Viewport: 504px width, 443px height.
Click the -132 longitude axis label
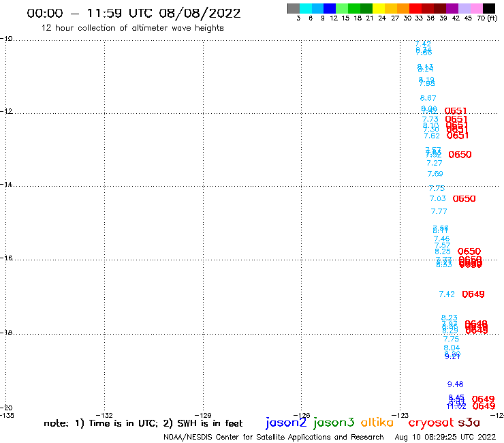click(104, 415)
